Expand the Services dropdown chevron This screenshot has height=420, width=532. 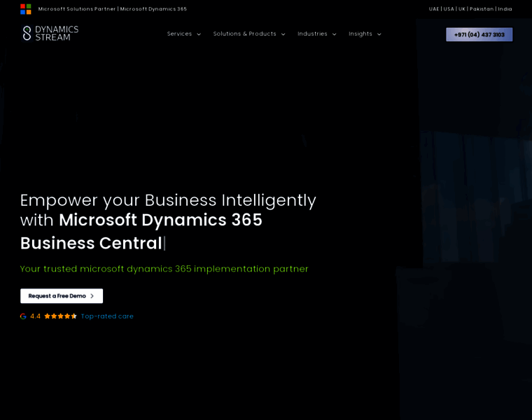point(199,34)
